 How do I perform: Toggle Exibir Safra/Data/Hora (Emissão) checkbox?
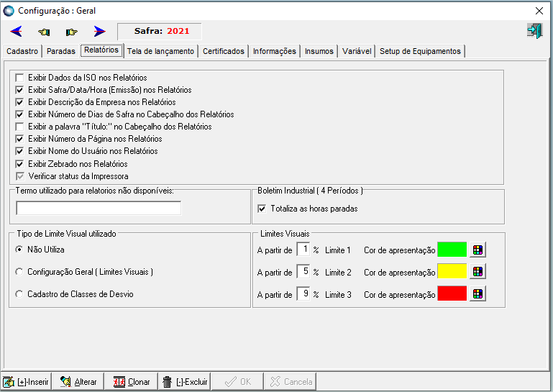coord(19,90)
